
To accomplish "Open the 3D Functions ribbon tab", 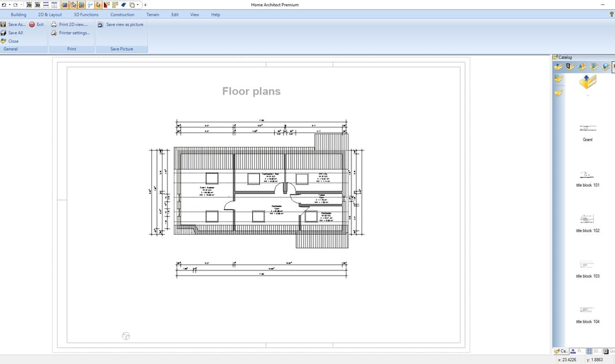I will coord(86,14).
